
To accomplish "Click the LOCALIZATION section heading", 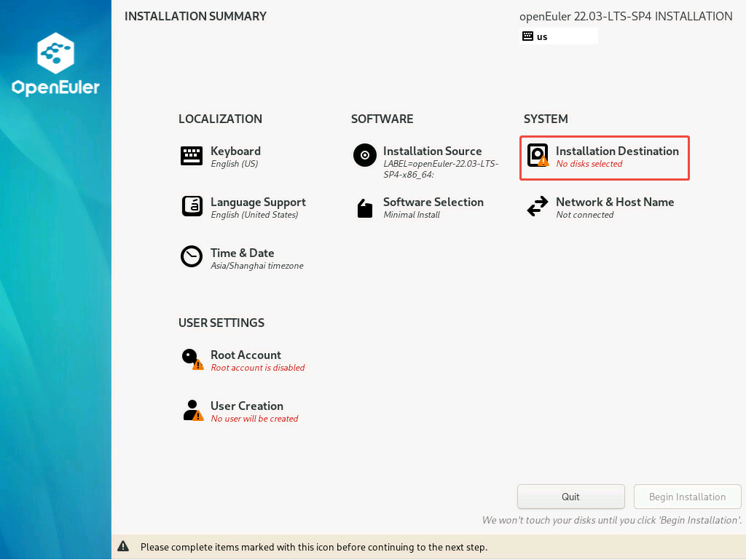I will (x=220, y=119).
